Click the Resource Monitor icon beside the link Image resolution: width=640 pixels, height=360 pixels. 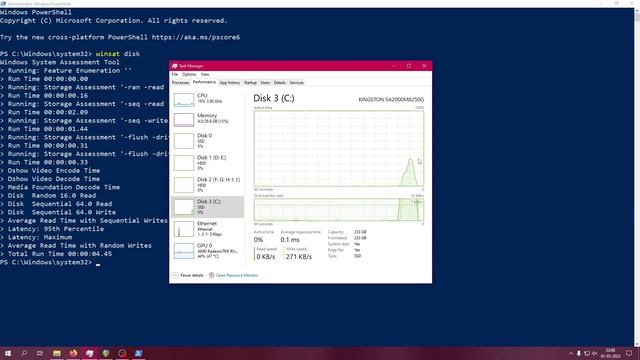coord(211,275)
